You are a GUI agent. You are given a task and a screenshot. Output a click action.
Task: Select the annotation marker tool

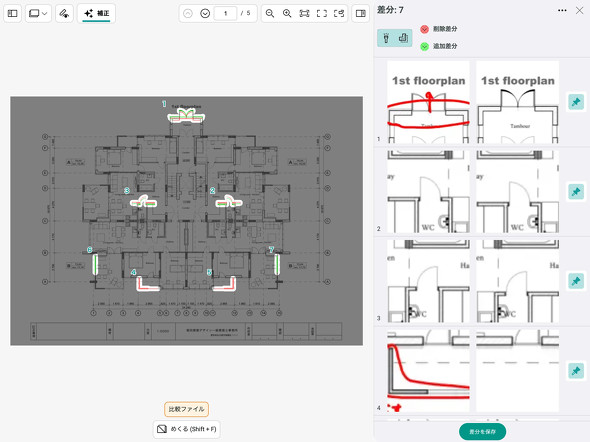point(64,14)
